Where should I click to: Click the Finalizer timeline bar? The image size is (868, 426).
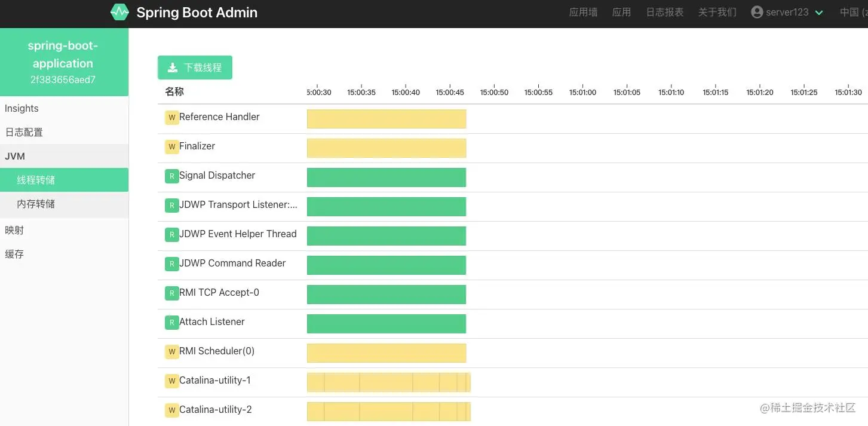pyautogui.click(x=387, y=148)
